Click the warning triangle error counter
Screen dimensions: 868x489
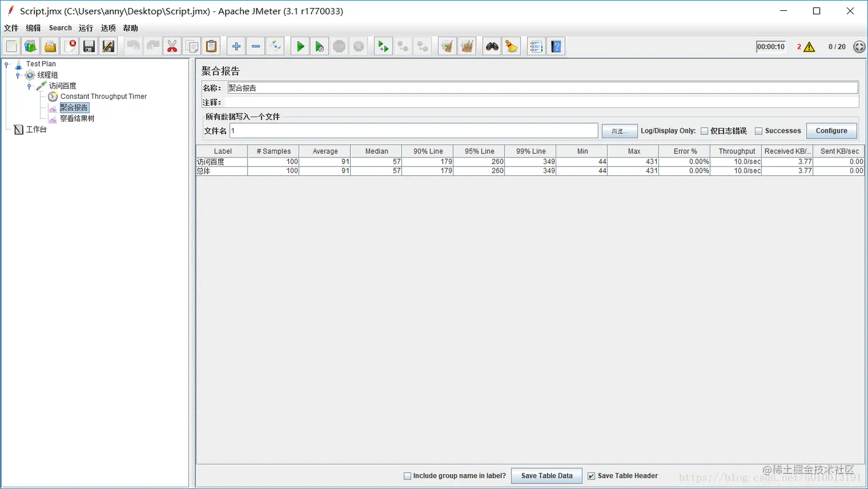tap(809, 47)
